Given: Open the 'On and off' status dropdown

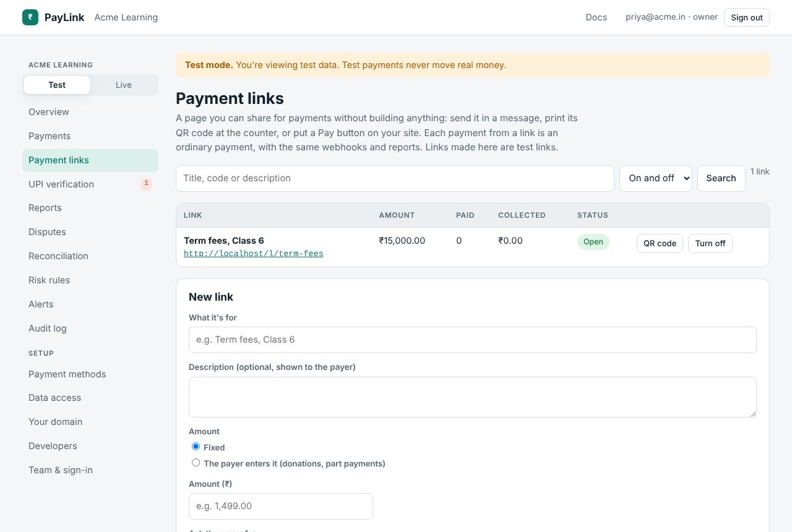Looking at the screenshot, I should [656, 178].
